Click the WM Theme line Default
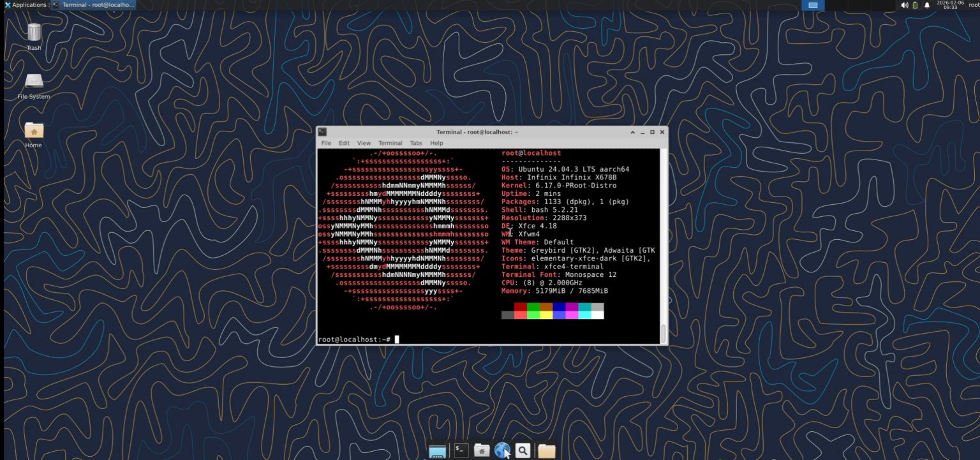This screenshot has width=980, height=460. click(x=537, y=242)
